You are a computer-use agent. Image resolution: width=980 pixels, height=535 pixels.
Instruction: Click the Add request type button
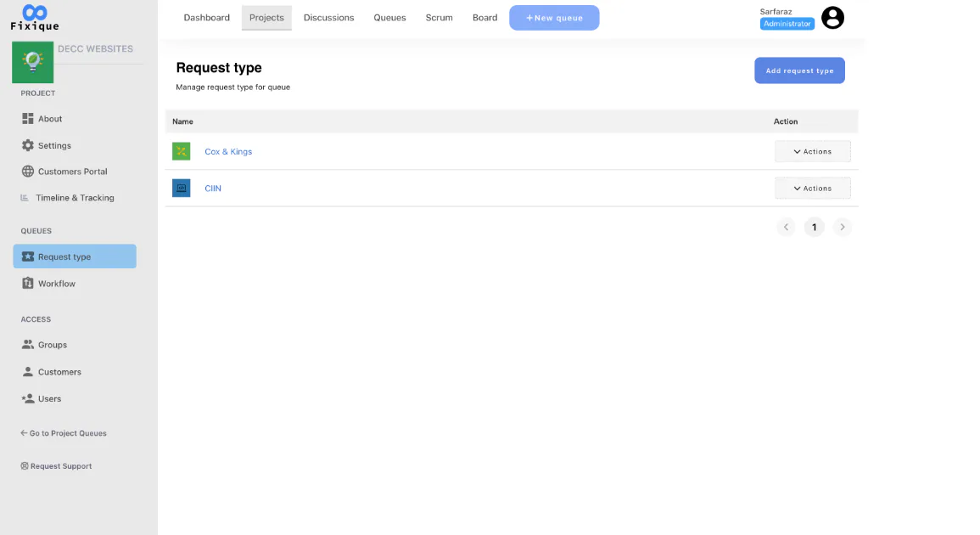799,70
